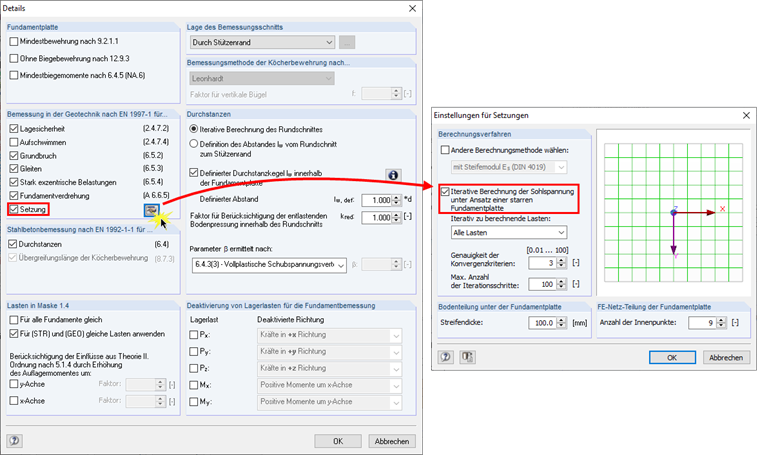Open the 6.4.3(3) Vollplastische parameter dropdown

[269, 265]
